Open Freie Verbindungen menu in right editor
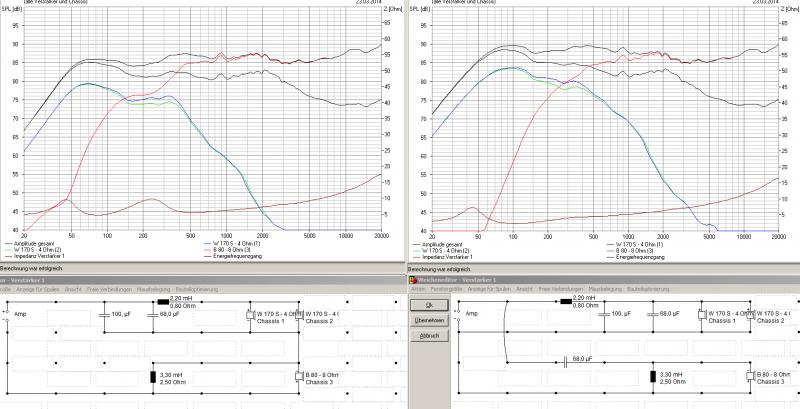 pos(560,289)
